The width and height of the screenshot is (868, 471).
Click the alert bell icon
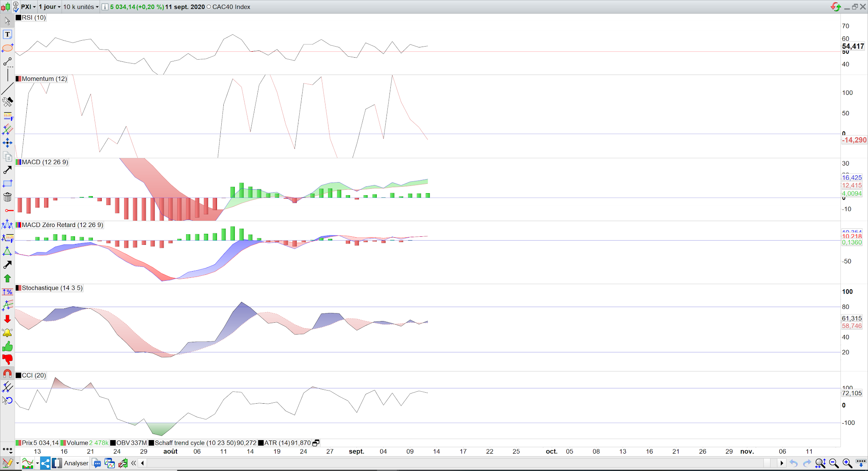(x=7, y=333)
